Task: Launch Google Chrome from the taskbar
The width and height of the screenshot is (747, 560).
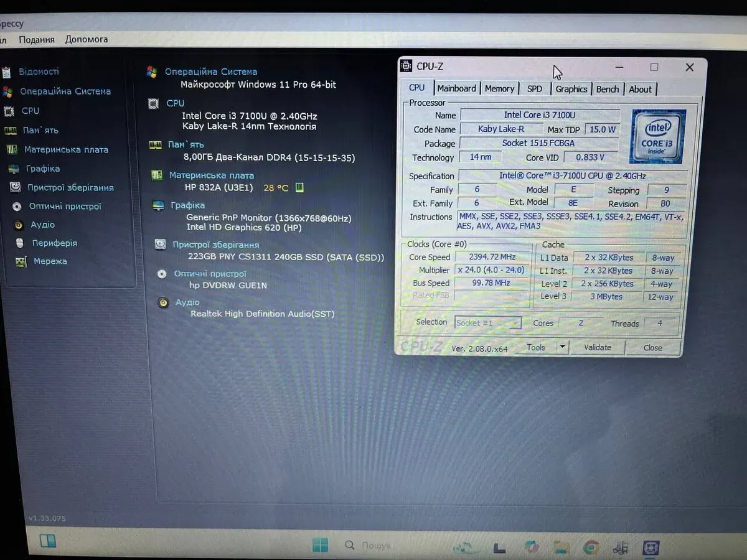Action: [590, 547]
